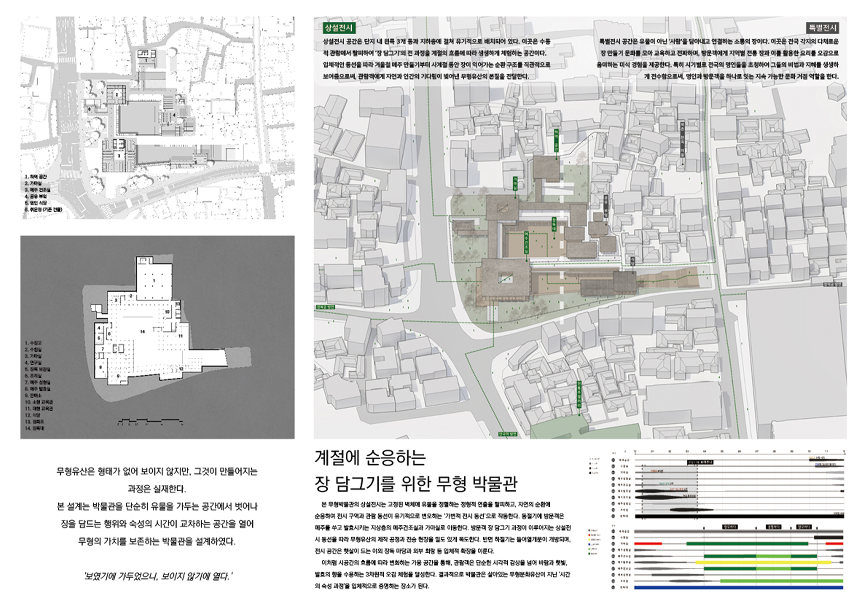Select '9. 판매소' in floor plan legend
This screenshot has width=868, height=606.
(x=33, y=395)
